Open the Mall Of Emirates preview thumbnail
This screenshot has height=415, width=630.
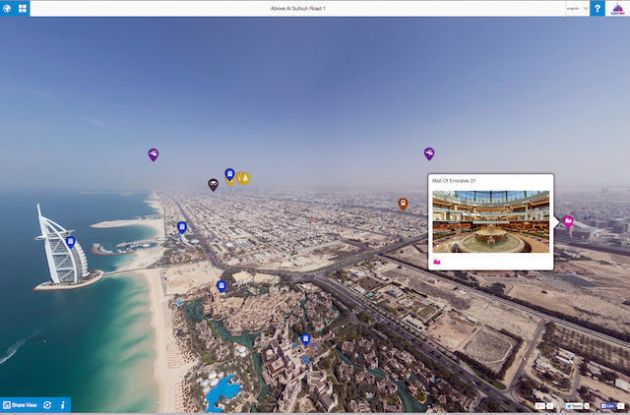490,221
